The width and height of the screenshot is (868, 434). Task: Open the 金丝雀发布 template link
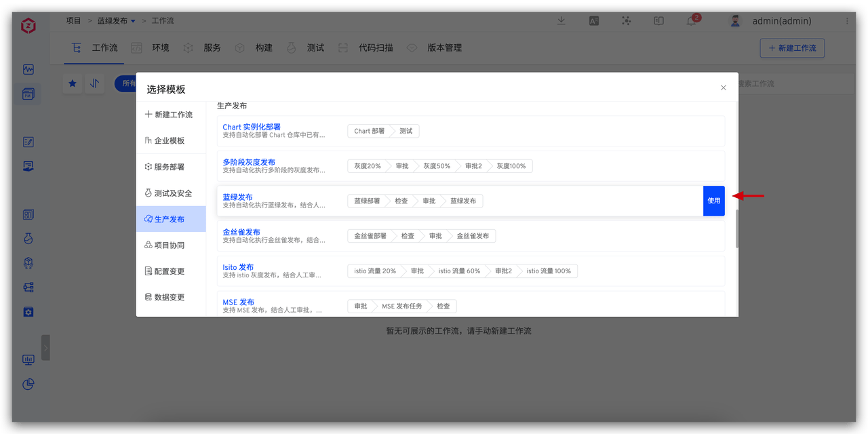[242, 231]
